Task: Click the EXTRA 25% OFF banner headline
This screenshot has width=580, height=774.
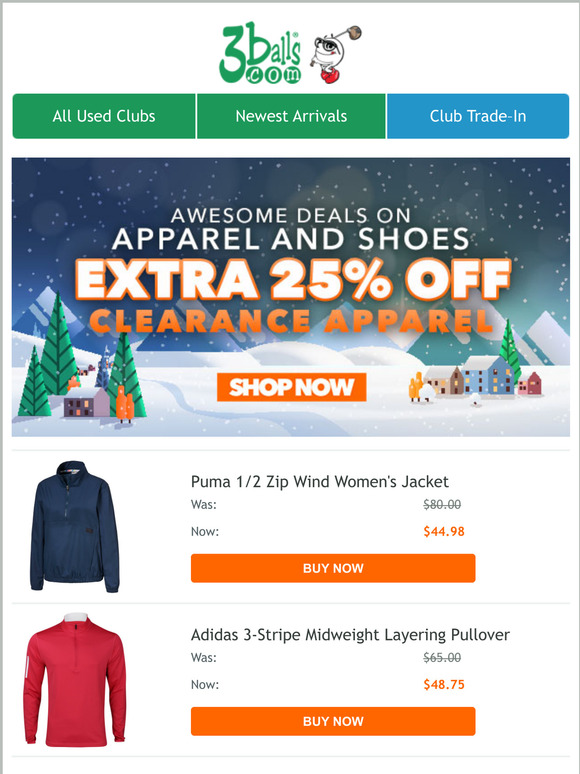Action: coord(293,279)
